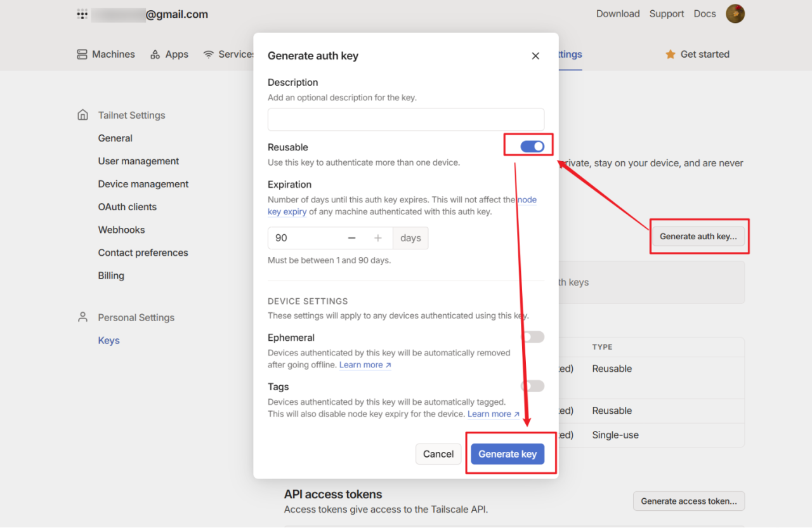The width and height of the screenshot is (812, 528).
Task: Open Device management settings
Action: pos(143,184)
